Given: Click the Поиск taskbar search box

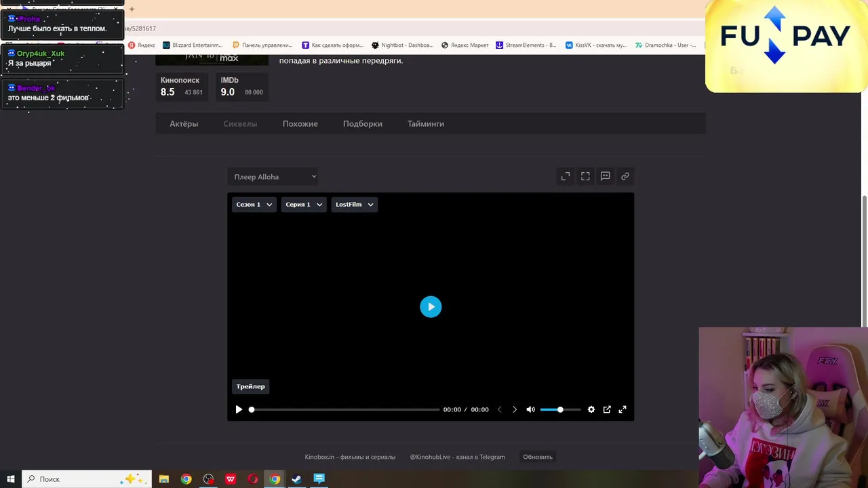Looking at the screenshot, I should point(87,479).
